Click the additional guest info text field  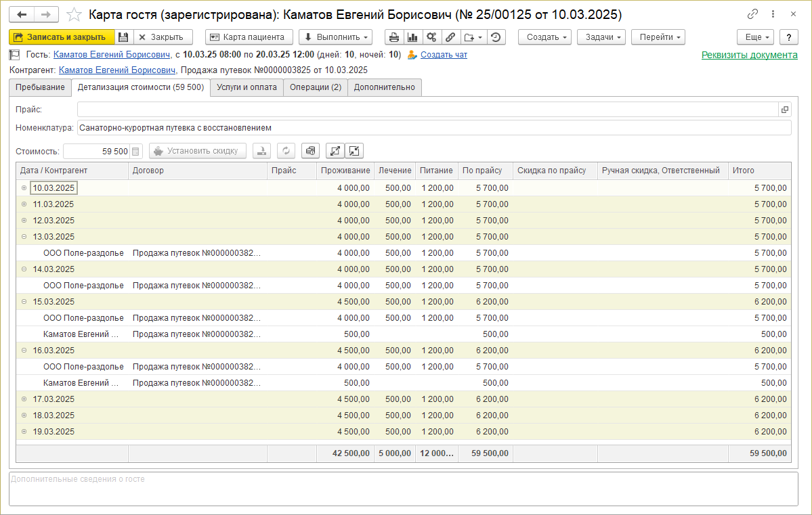click(404, 489)
